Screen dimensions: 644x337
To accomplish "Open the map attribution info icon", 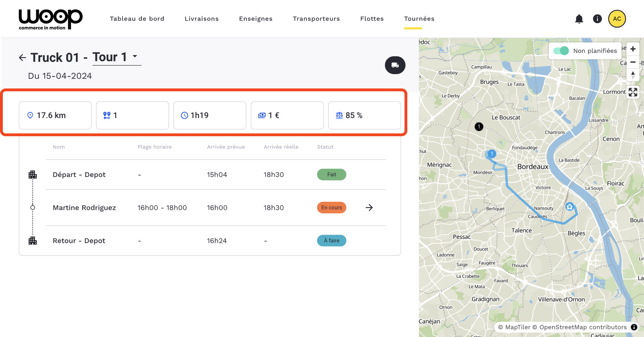I will [634, 327].
